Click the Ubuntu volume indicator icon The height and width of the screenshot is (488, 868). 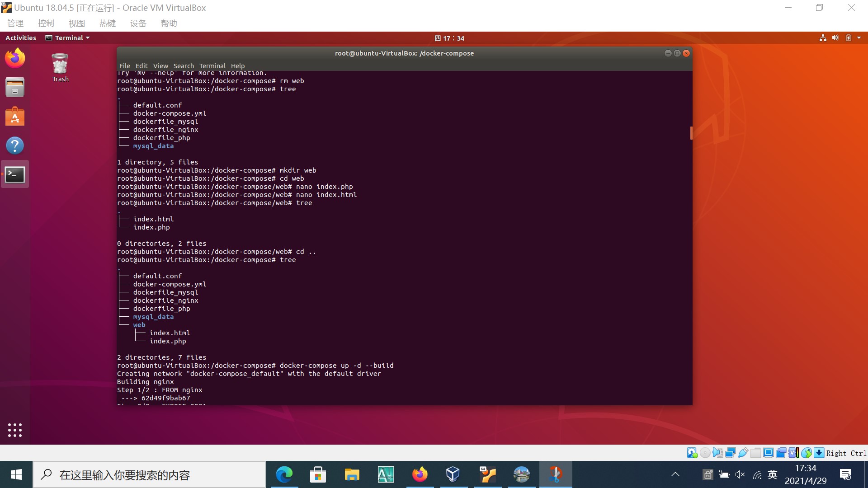(x=835, y=38)
